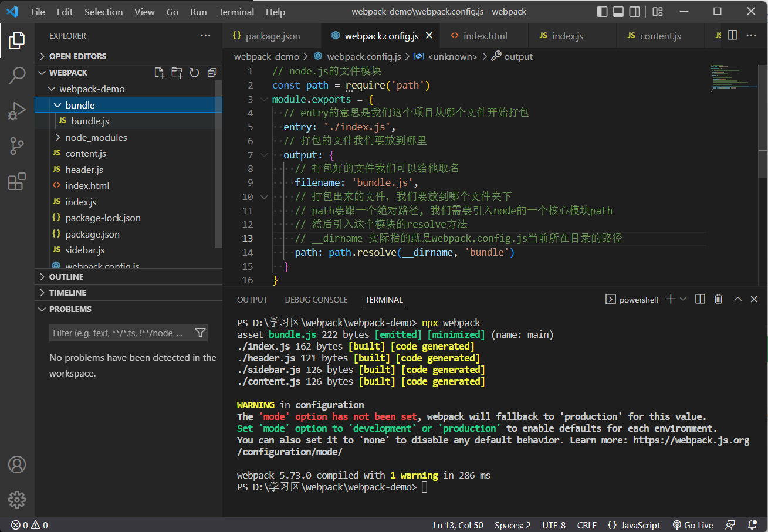768x532 pixels.
Task: Open notifications bell in status bar
Action: click(x=752, y=525)
